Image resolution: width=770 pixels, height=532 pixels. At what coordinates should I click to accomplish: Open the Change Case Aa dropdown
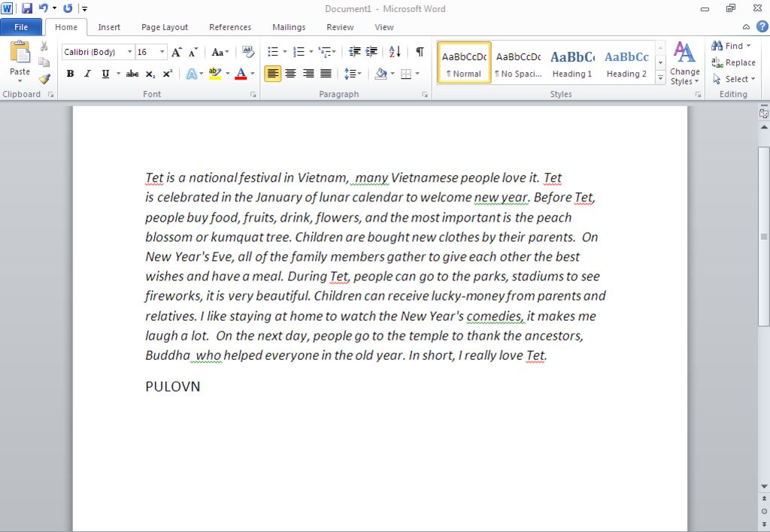pyautogui.click(x=220, y=52)
